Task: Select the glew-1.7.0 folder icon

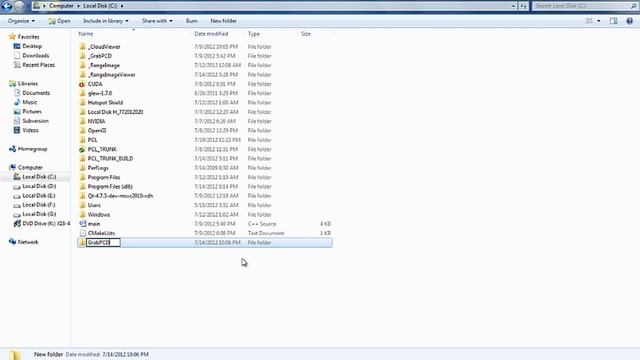Action: coord(82,93)
